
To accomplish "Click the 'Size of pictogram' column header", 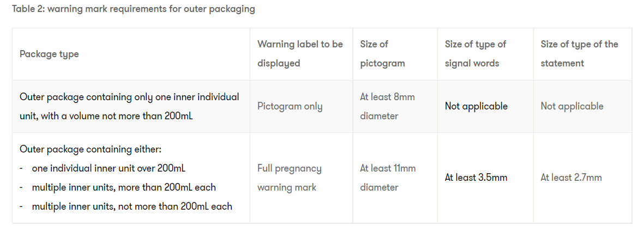I will pos(382,53).
